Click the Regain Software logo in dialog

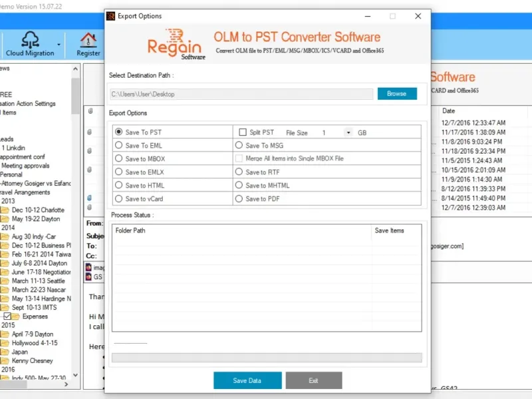[x=176, y=45]
